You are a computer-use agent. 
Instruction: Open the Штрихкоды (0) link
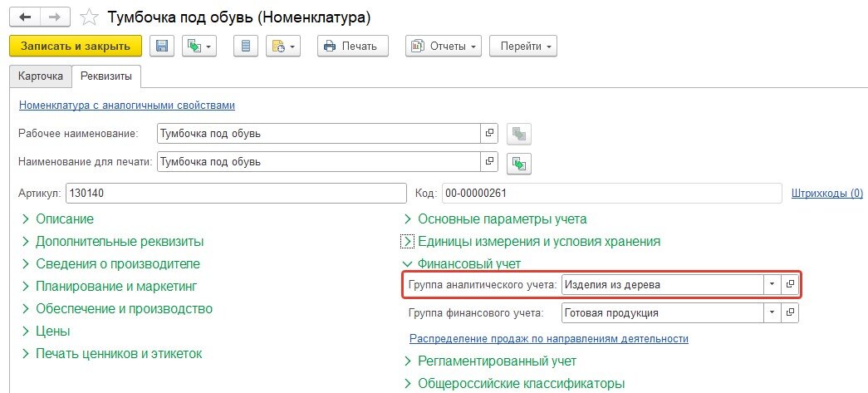tap(827, 194)
